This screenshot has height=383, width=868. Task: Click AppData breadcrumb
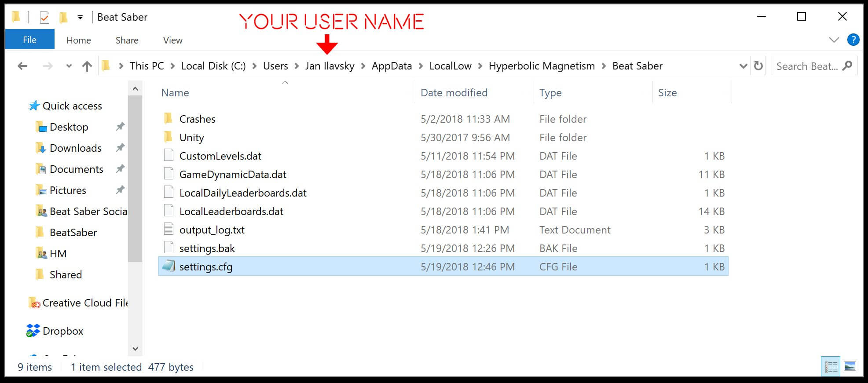[x=392, y=66]
